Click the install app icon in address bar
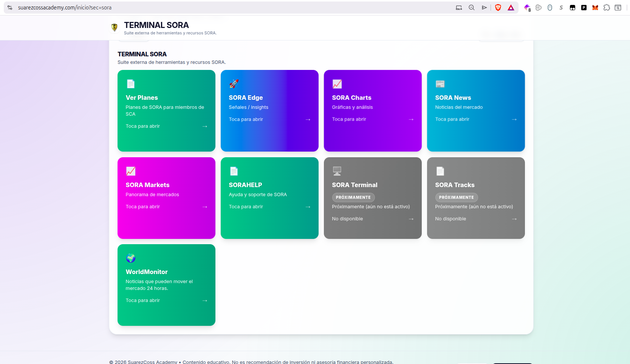630x364 pixels. pyautogui.click(x=459, y=8)
